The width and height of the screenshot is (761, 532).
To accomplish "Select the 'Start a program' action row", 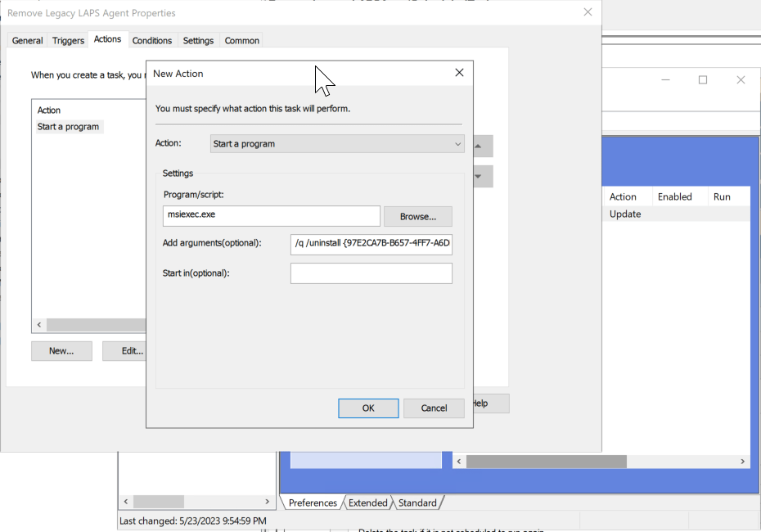I will 69,127.
